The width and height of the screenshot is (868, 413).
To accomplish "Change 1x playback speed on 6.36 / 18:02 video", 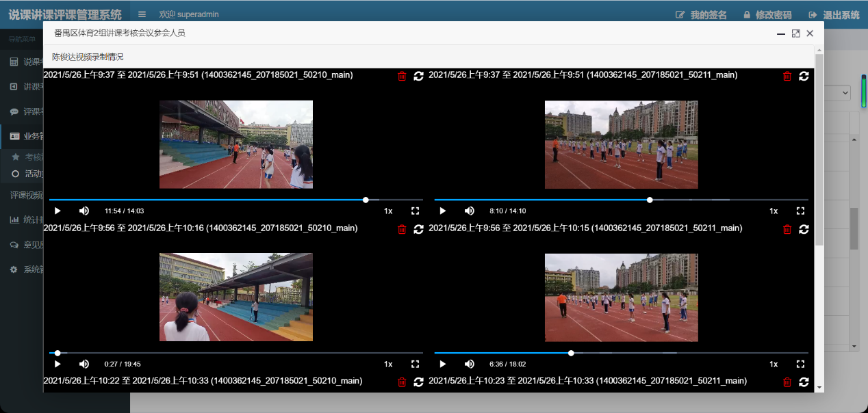I will point(774,364).
